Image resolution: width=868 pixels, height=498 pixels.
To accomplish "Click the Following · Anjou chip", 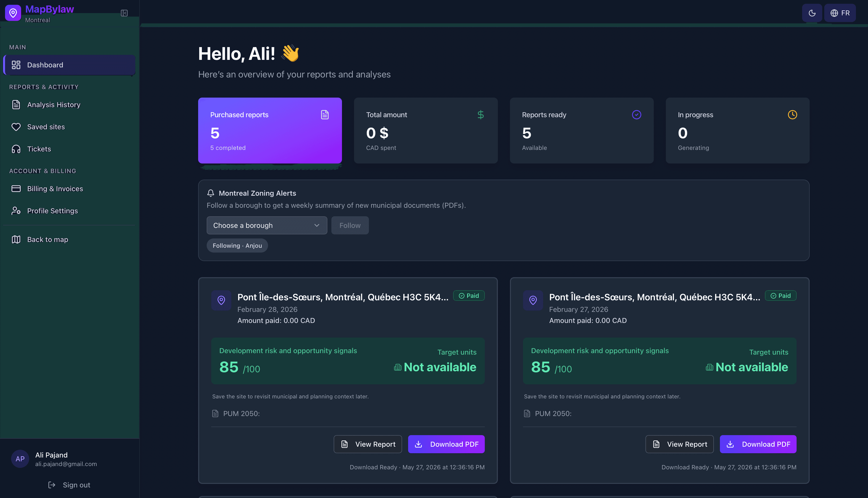I will 237,245.
